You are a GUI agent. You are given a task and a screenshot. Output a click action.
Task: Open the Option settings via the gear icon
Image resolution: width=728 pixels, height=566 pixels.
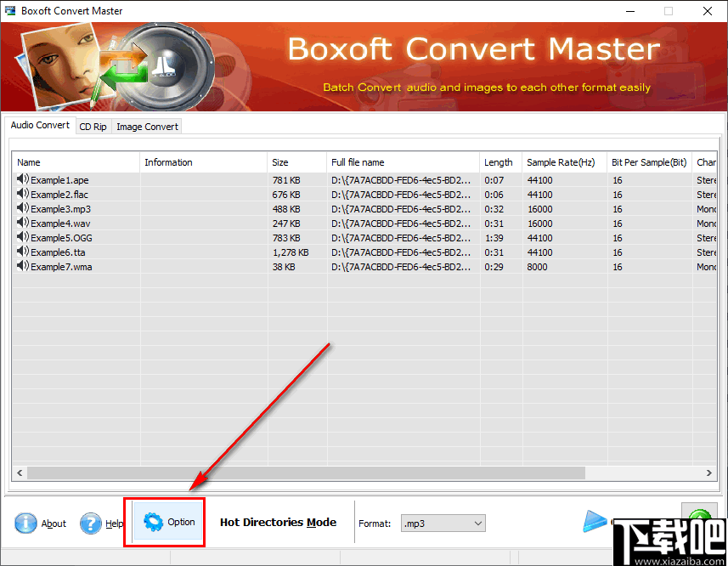click(x=155, y=523)
